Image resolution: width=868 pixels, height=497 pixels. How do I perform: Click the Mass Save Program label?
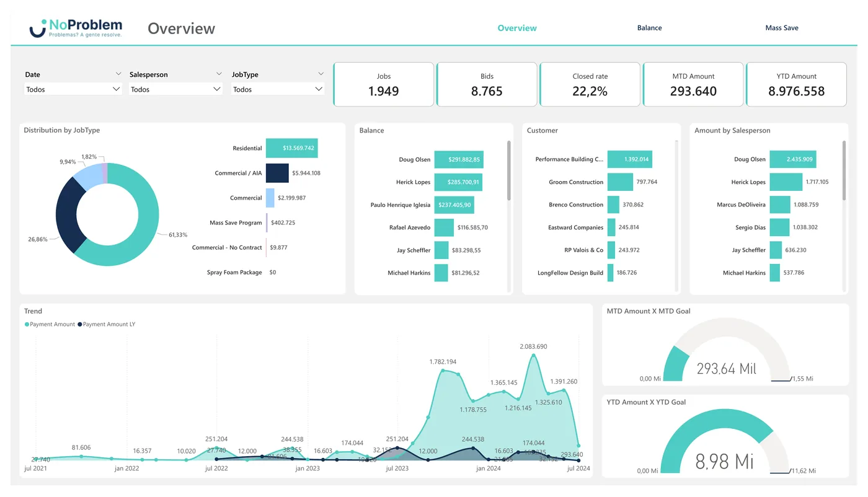click(x=236, y=222)
